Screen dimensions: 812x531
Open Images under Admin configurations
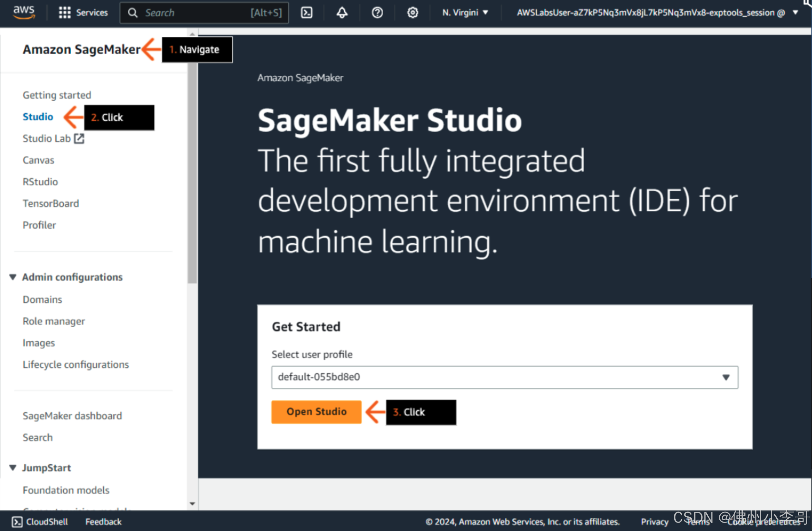click(x=39, y=343)
